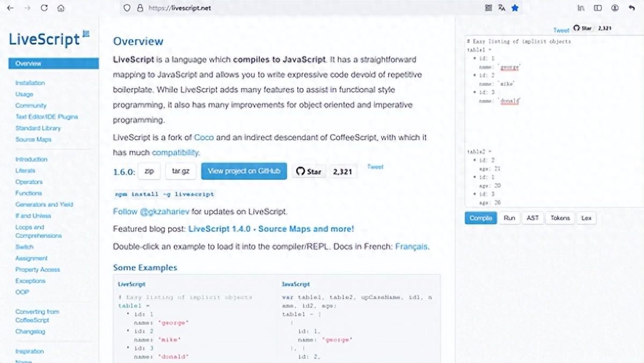644x363 pixels.
Task: Open the compatibility link
Action: click(x=175, y=153)
